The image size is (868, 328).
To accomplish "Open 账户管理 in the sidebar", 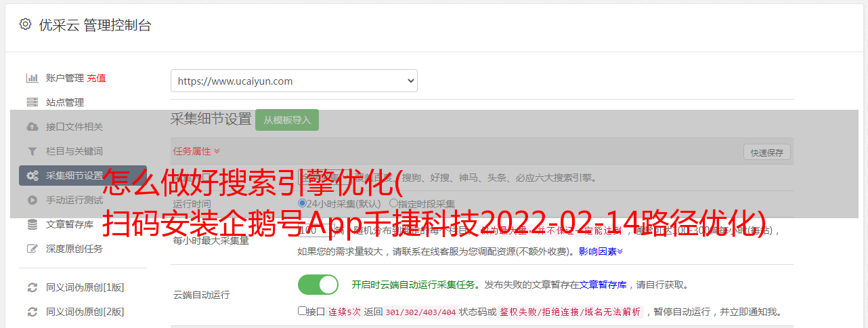I will pyautogui.click(x=65, y=78).
